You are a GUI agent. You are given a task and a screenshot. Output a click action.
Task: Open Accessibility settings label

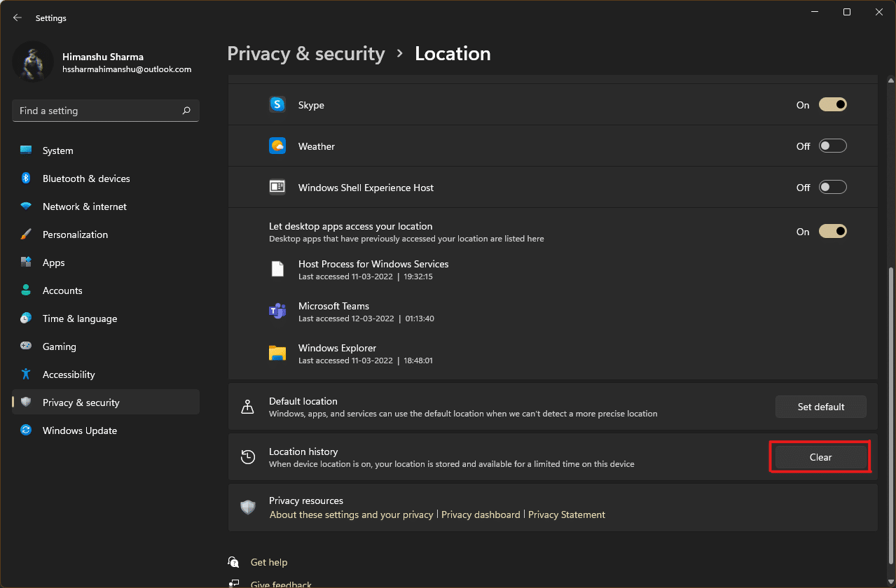[69, 374]
